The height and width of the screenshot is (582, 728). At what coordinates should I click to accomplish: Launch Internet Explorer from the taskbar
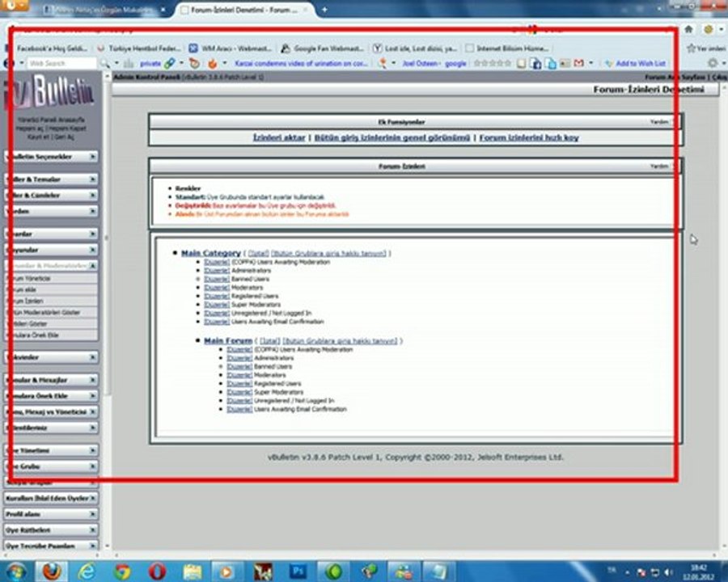pyautogui.click(x=87, y=571)
